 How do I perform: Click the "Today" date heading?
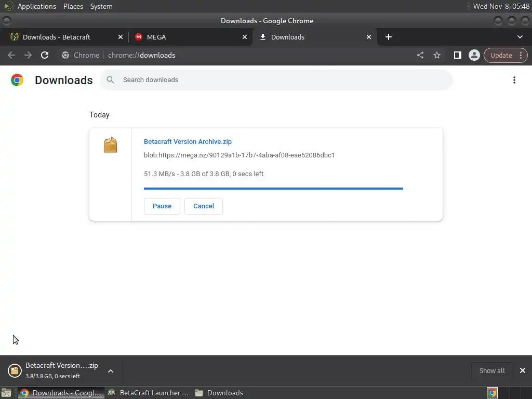[99, 115]
